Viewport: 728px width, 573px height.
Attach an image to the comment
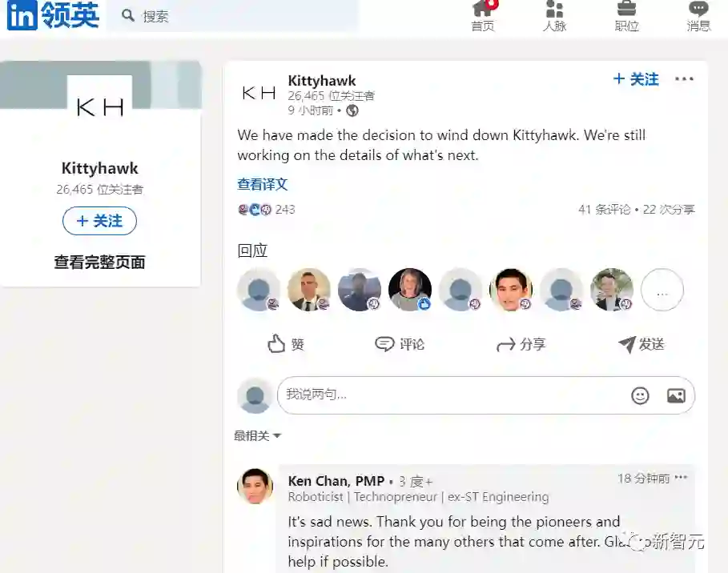coord(676,396)
